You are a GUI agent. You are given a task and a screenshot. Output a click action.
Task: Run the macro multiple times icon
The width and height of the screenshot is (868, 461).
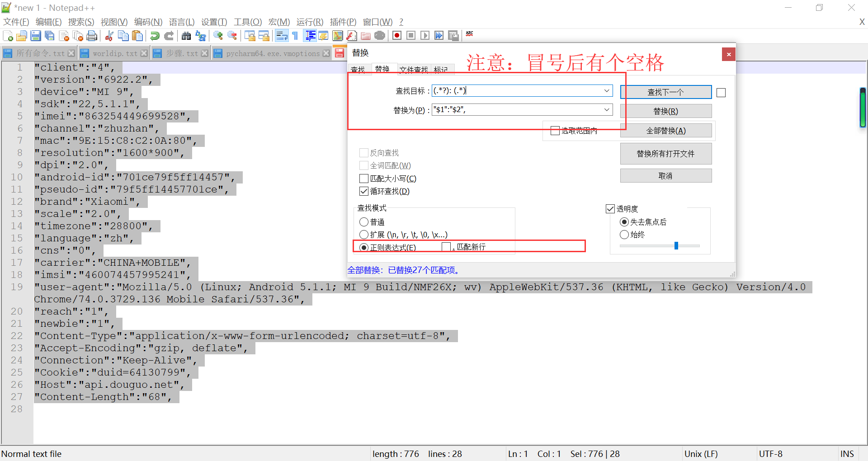[439, 36]
